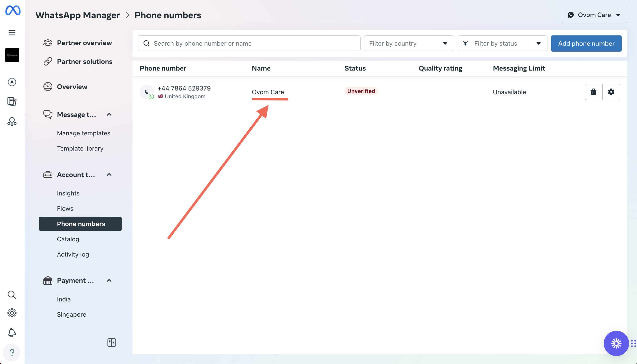The height and width of the screenshot is (364, 637).
Task: Click the Ovom Care name in table
Action: 268,92
